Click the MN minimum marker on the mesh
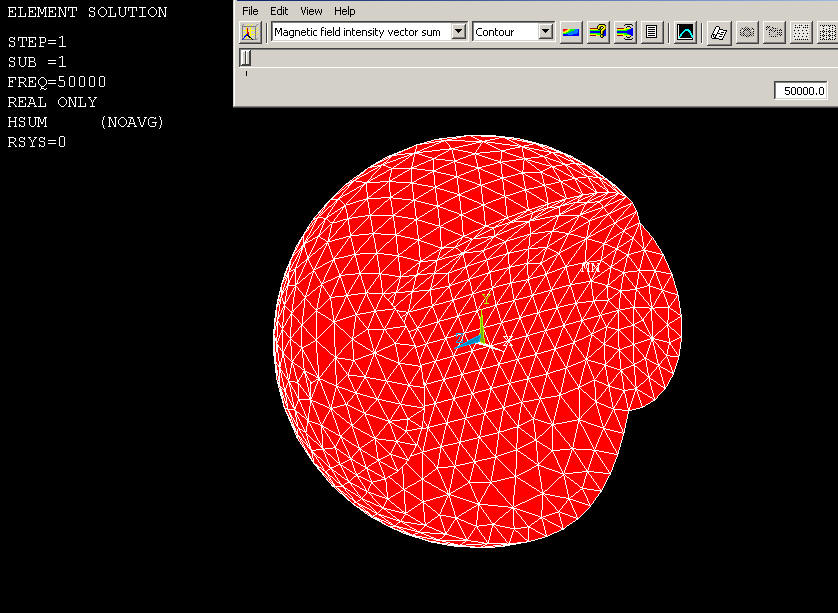This screenshot has height=613, width=838. point(591,268)
